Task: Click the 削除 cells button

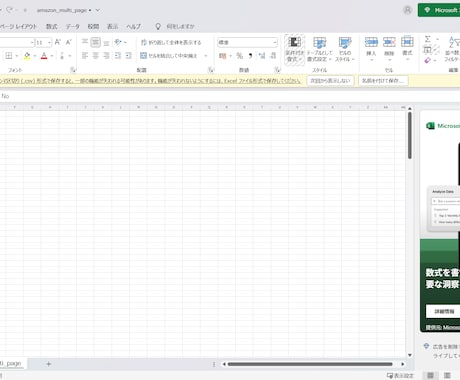Action: coord(389,49)
